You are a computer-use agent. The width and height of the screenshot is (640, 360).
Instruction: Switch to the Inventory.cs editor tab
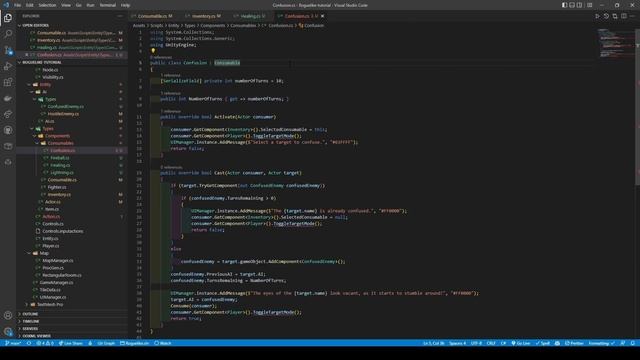point(203,16)
